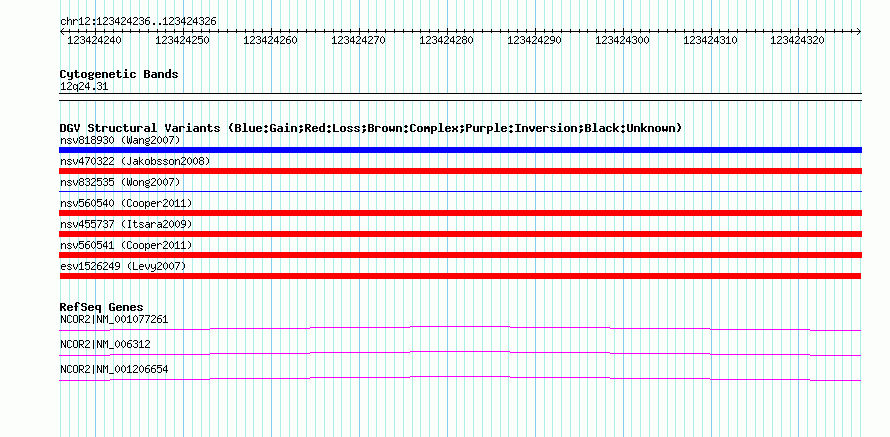The width and height of the screenshot is (890, 437).
Task: Open variant nsv455737 (Itsara2009) label
Action: [126, 224]
